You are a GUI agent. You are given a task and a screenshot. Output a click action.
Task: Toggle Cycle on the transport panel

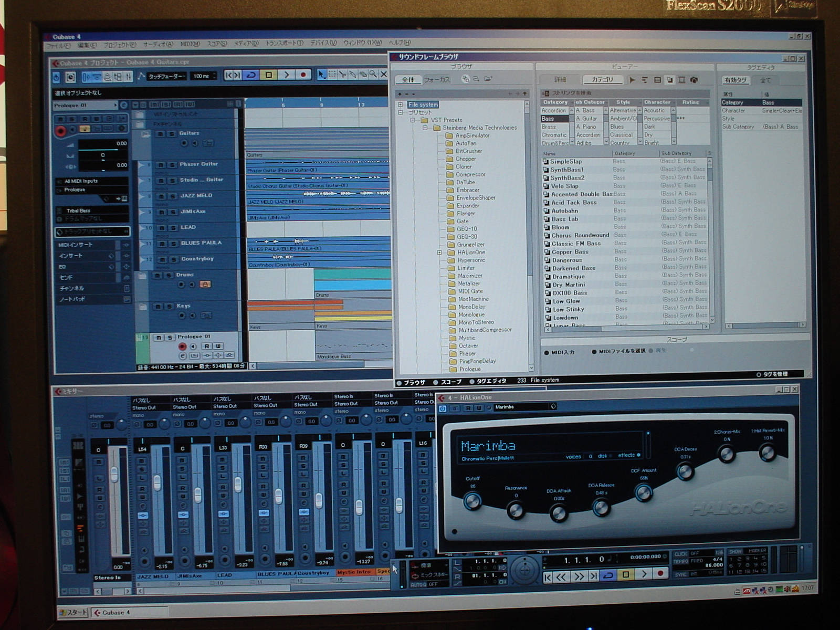click(x=608, y=575)
